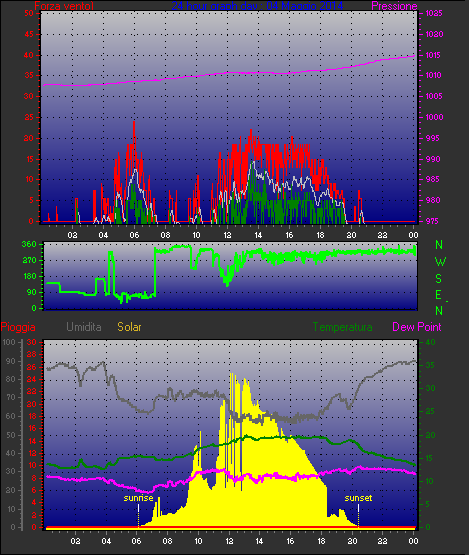
Task: Click the '360' wind direction axis value
Action: (x=29, y=244)
